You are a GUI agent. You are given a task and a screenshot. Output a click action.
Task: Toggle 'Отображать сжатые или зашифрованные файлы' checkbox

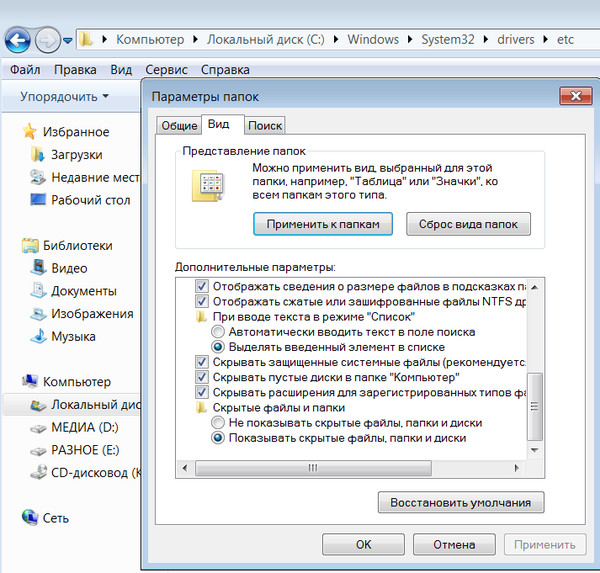(x=202, y=302)
